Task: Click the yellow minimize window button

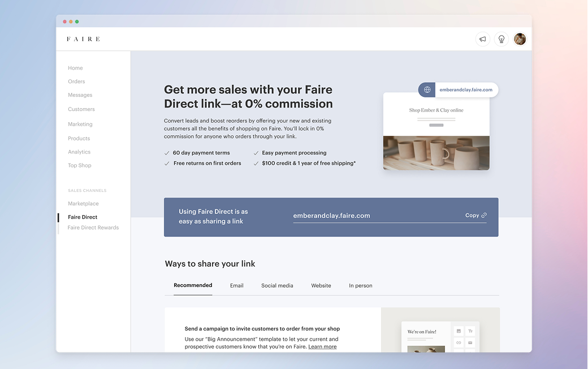Action: 71,22
